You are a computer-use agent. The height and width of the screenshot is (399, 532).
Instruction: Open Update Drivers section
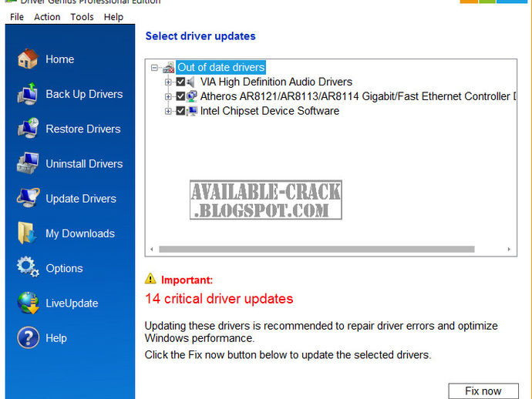81,199
